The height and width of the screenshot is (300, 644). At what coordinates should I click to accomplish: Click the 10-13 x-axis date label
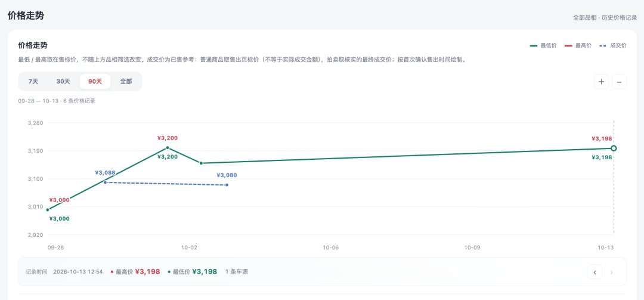point(605,248)
